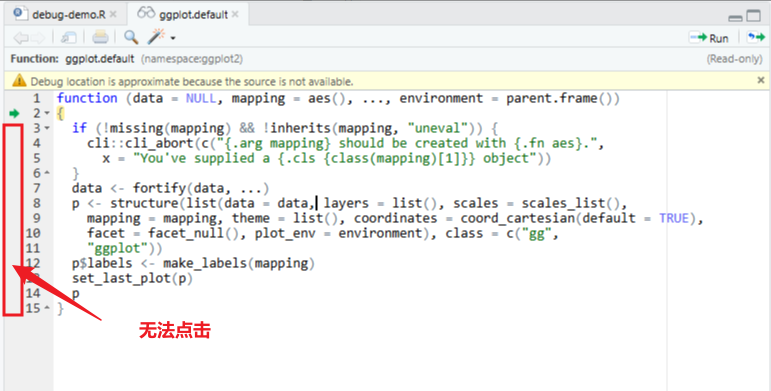This screenshot has height=391, width=771.
Task: Collapse the fold at line 2
Action: tap(47, 113)
